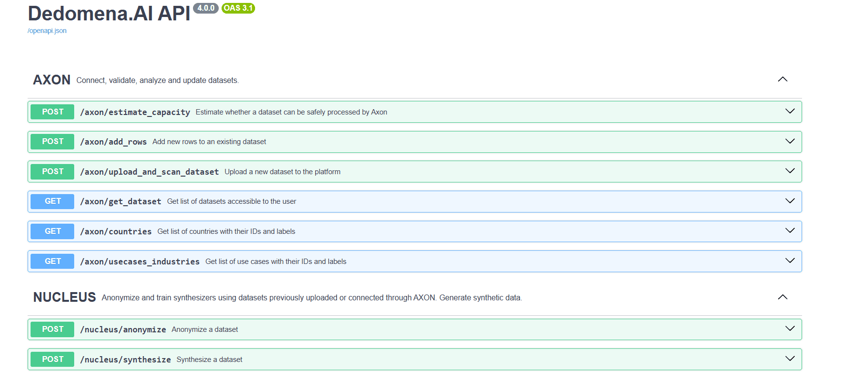This screenshot has height=377, width=868.
Task: Expand the /axon/countries endpoint arrow
Action: coord(790,231)
